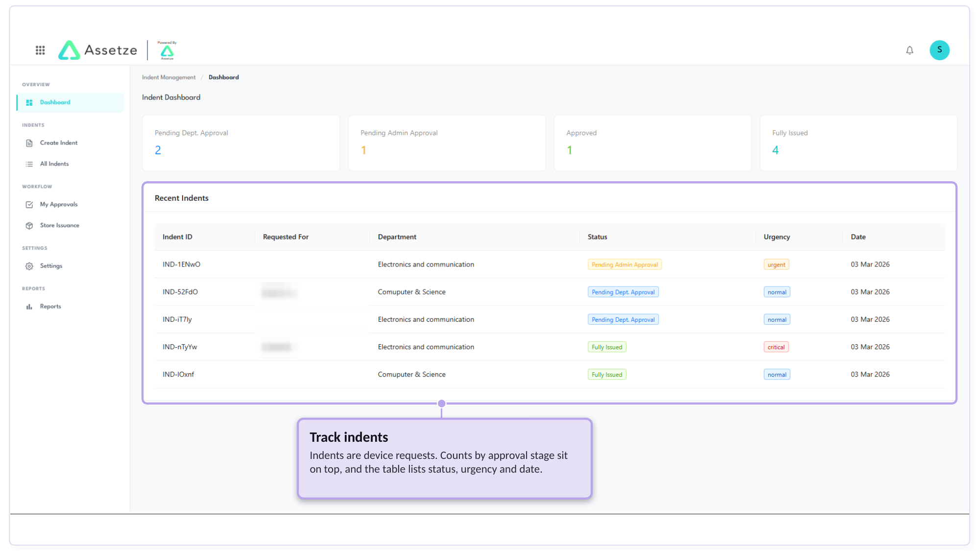Click the Recent Indents heading
The height and width of the screenshot is (551, 980).
[181, 198]
